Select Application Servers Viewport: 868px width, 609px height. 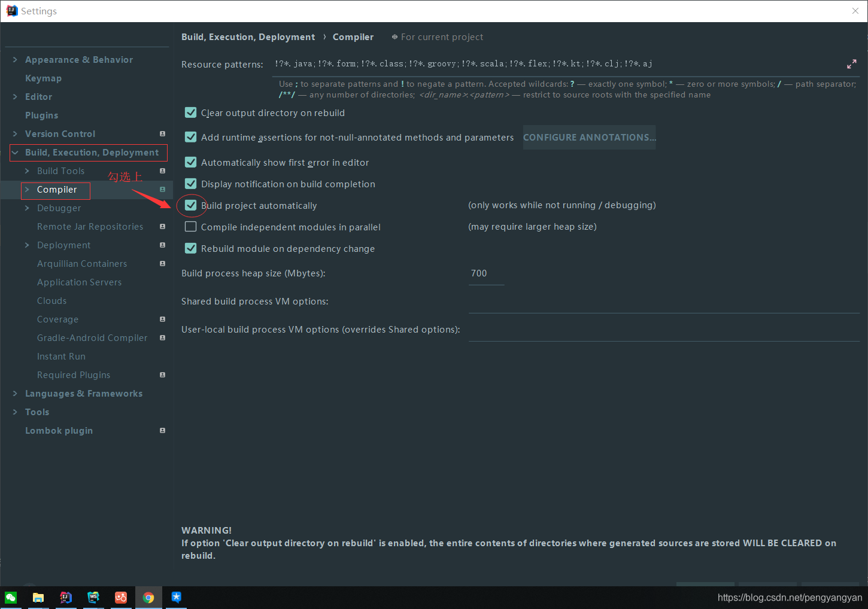[79, 282]
